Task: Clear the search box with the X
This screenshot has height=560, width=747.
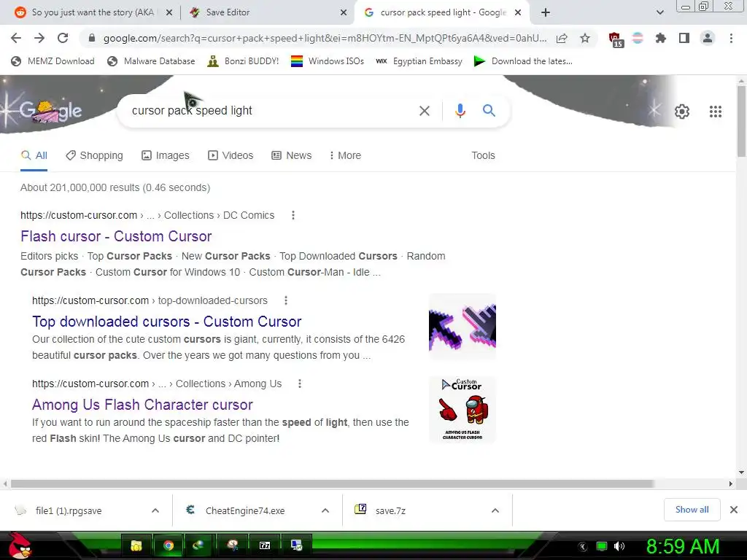Action: coord(425,111)
